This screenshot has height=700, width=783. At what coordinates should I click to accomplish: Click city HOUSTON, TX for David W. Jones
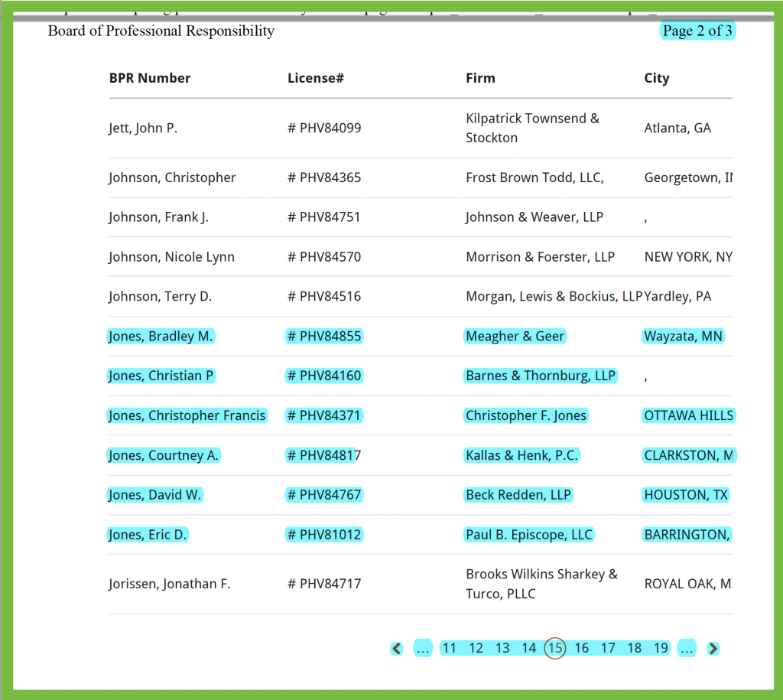pos(686,494)
